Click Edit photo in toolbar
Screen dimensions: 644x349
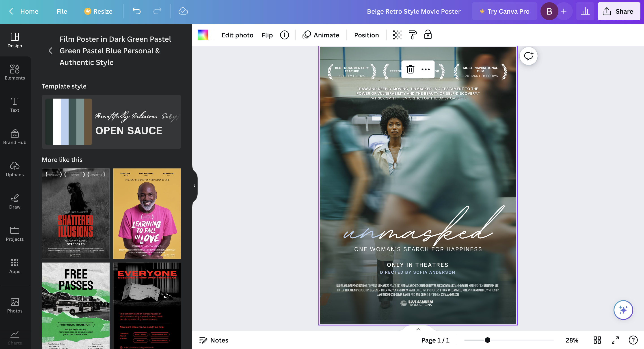237,35
